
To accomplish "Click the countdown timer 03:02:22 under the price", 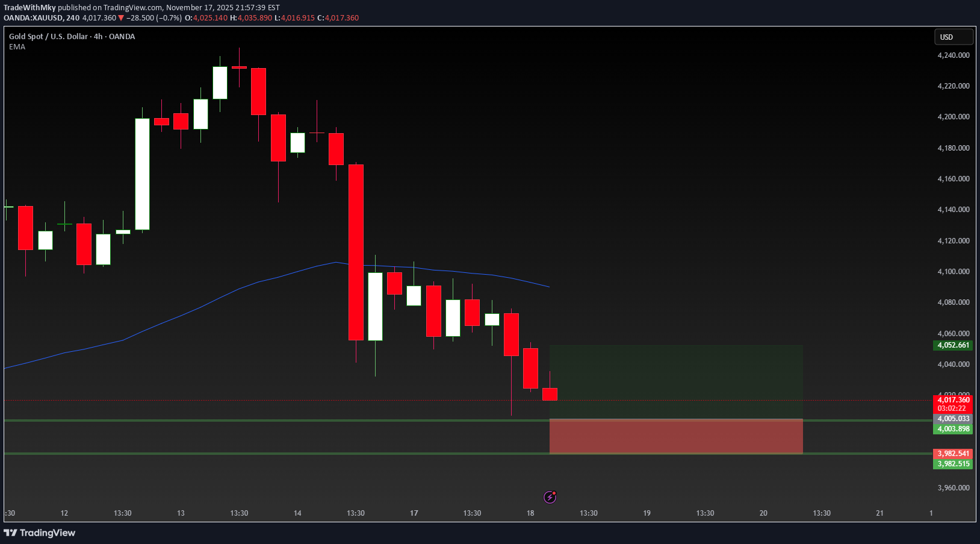I will (x=953, y=408).
